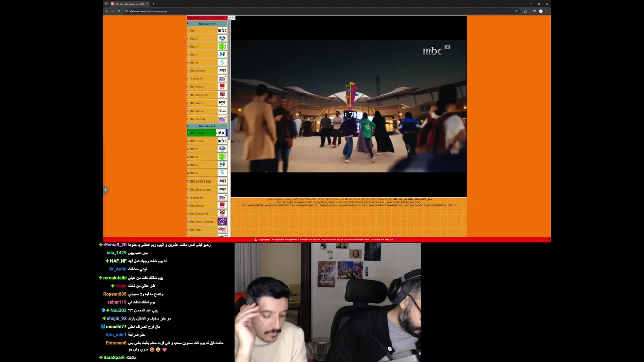The height and width of the screenshot is (362, 644).
Task: Click the MBC 4 logo in Server 2
Action: point(222,165)
